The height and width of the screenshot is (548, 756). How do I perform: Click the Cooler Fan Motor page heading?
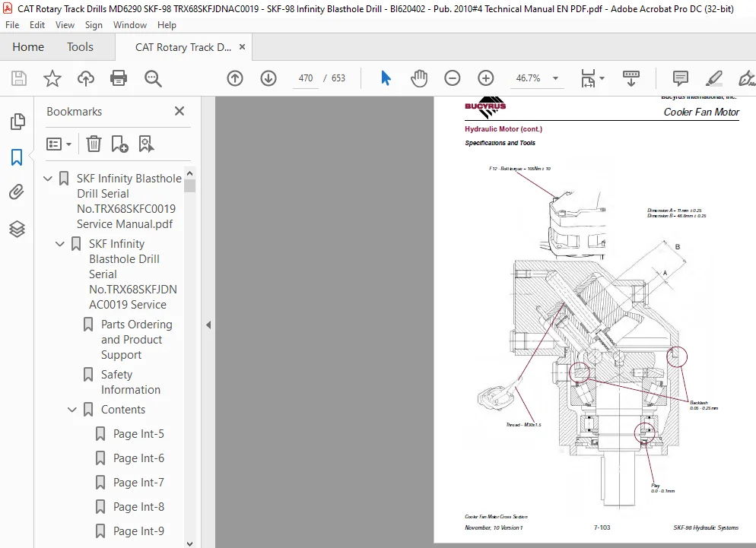point(701,112)
